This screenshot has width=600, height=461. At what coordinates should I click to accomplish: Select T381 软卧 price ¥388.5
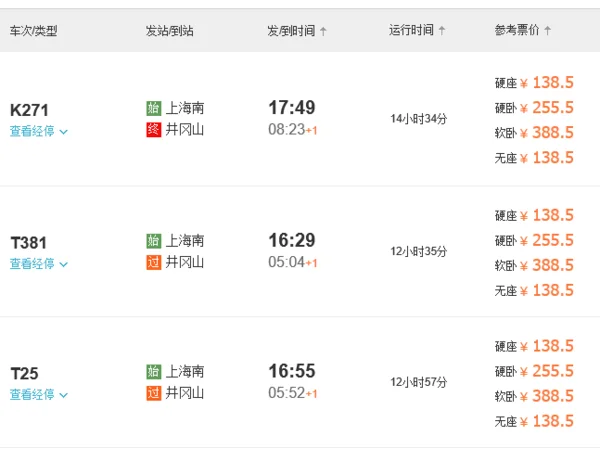[x=547, y=265]
